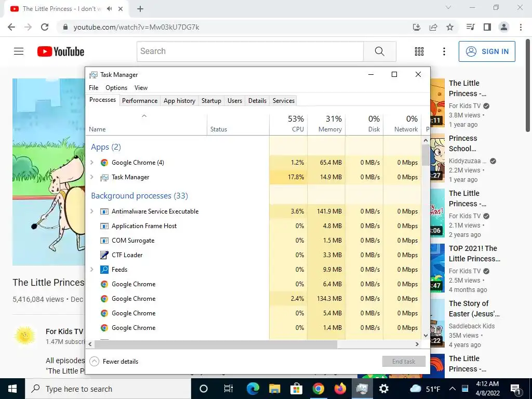532x399 pixels.
Task: Open the Details tab
Action: pos(257,101)
